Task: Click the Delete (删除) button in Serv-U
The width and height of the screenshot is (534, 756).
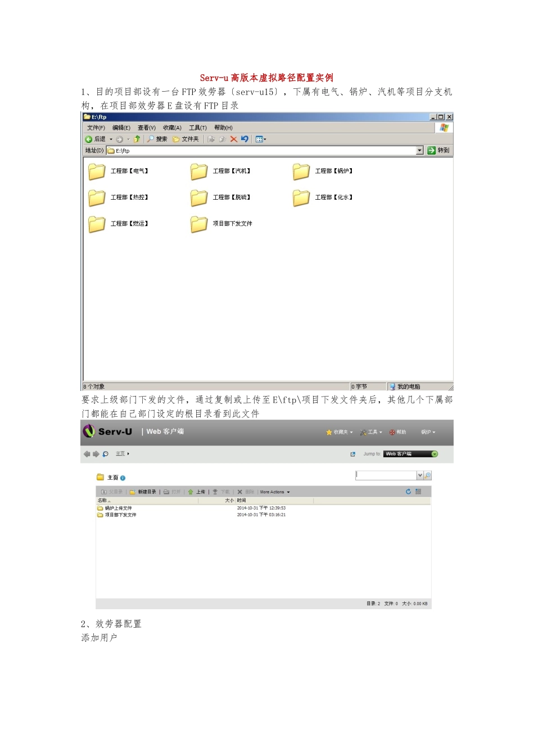Action: point(246,492)
